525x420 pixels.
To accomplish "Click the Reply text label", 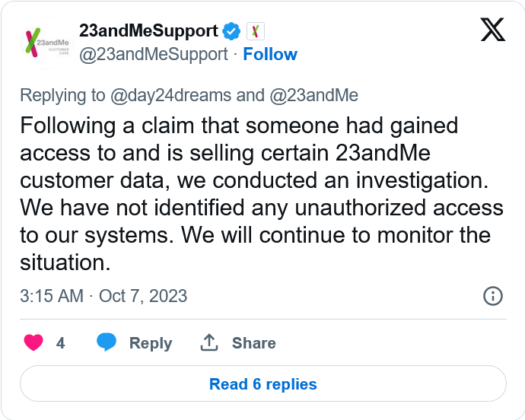I will [x=151, y=343].
